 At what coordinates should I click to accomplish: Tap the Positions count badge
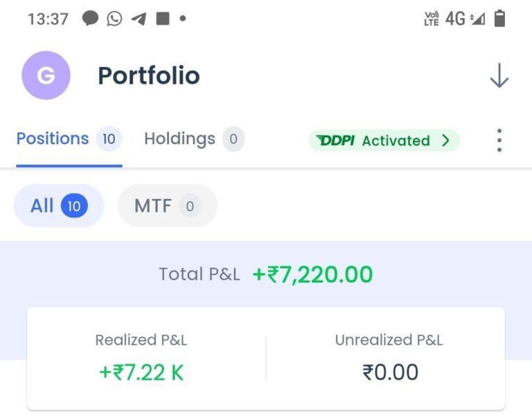(x=109, y=139)
